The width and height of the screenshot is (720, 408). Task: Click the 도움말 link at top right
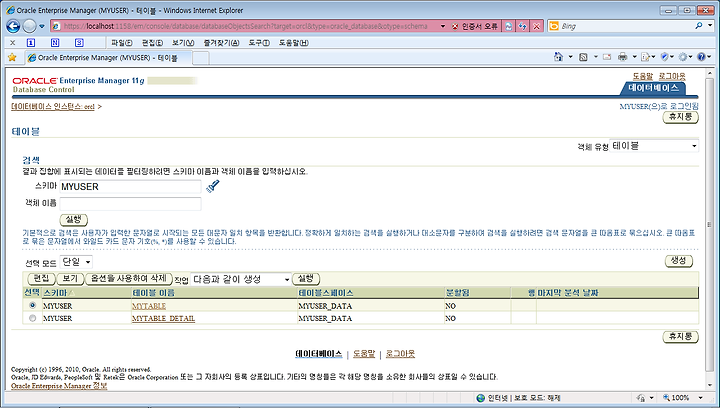642,76
